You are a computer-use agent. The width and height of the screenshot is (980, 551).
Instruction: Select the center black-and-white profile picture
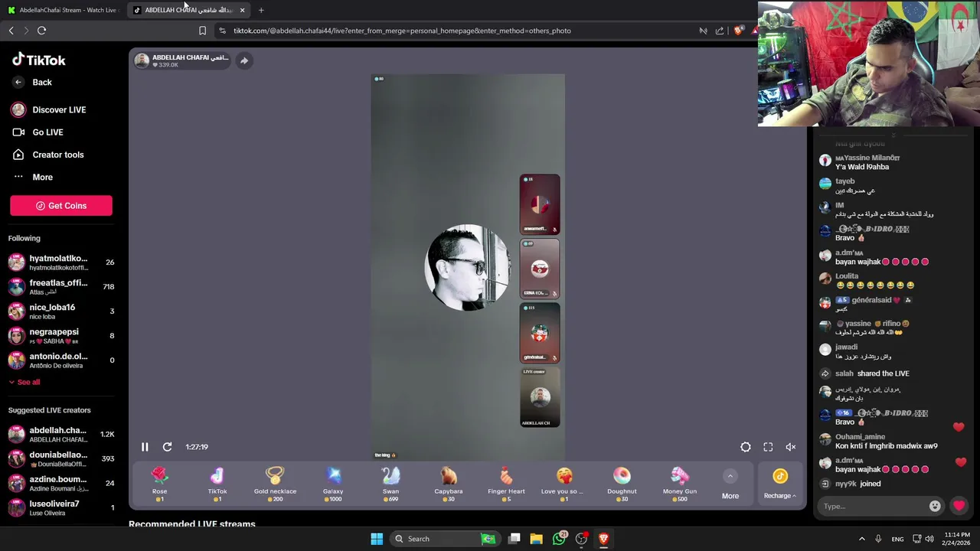click(467, 267)
